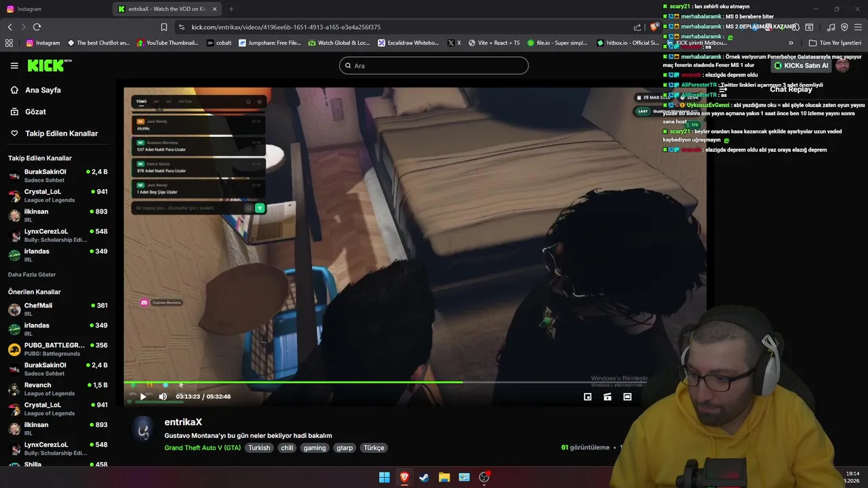Screen dimensions: 868x488
Task: Open followed channel Crystal_LoL with 941 viewers
Action: pyautogui.click(x=57, y=196)
